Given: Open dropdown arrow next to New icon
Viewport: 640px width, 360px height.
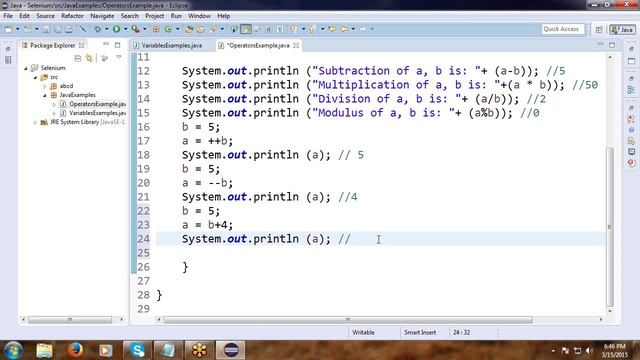Looking at the screenshot, I should (18, 29).
